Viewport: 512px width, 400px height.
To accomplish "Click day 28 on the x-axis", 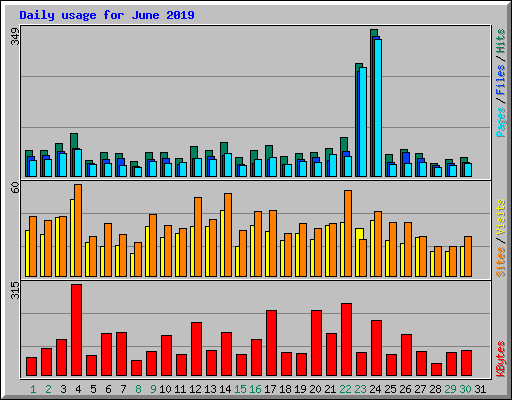I will tap(435, 389).
